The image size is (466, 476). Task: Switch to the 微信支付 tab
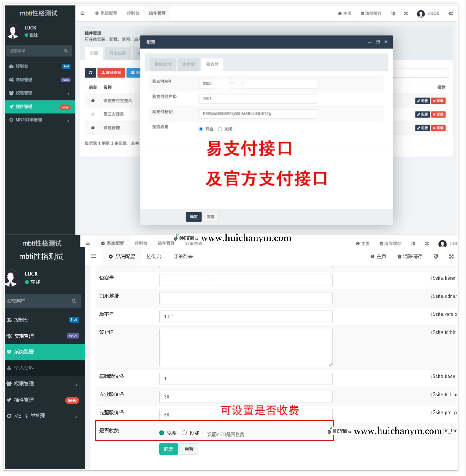[163, 64]
